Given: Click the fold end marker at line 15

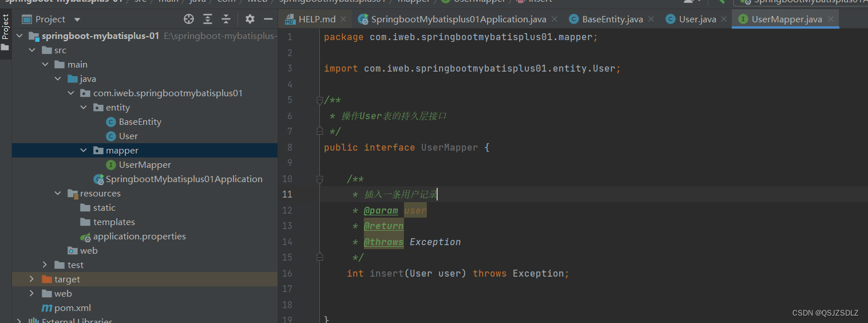Looking at the screenshot, I should tap(320, 257).
